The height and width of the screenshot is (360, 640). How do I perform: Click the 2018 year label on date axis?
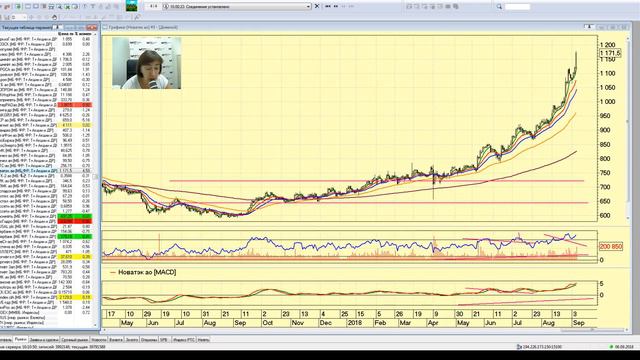[x=354, y=323]
